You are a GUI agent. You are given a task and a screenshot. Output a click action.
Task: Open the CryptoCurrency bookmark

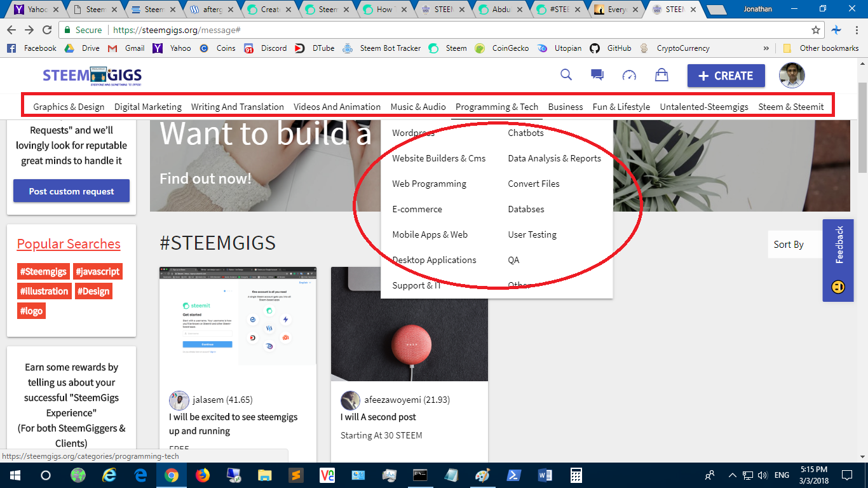(x=674, y=48)
